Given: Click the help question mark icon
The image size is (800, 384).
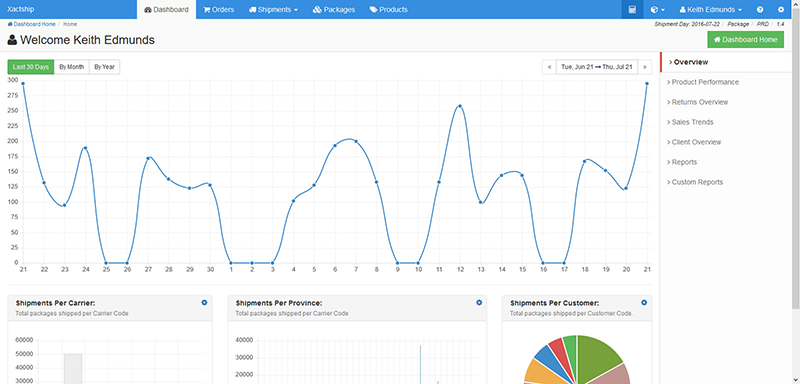Looking at the screenshot, I should [760, 10].
